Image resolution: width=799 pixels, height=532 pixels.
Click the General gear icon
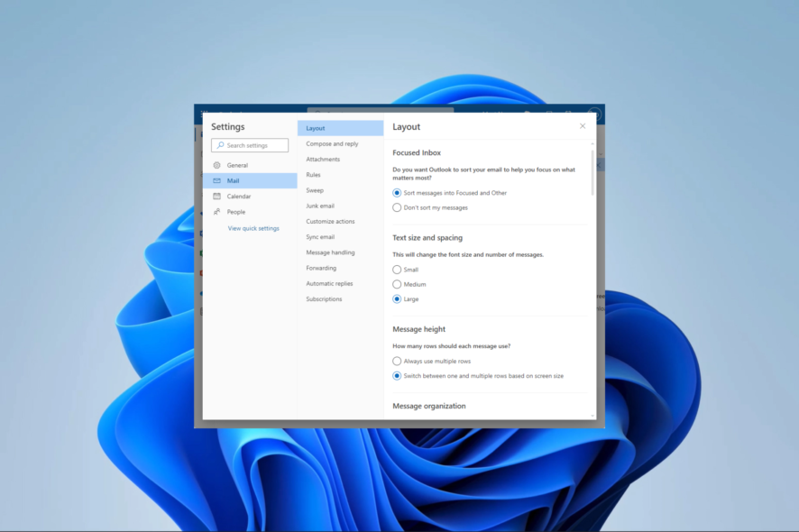[x=217, y=165]
